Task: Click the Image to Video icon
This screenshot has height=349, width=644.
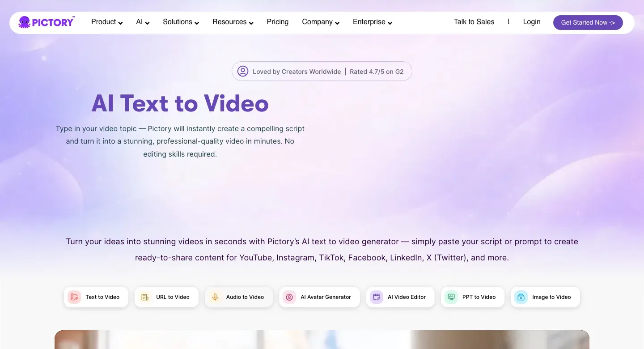Action: tap(521, 297)
